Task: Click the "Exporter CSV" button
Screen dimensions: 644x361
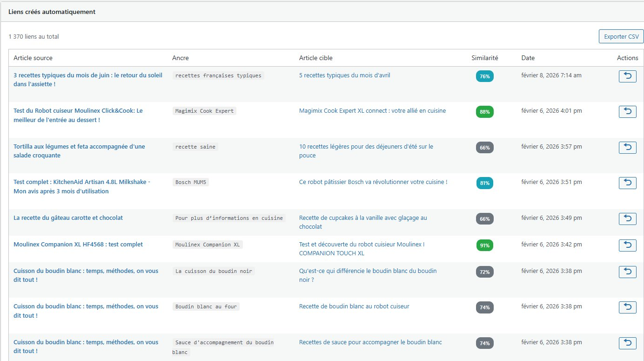Action: point(621,36)
